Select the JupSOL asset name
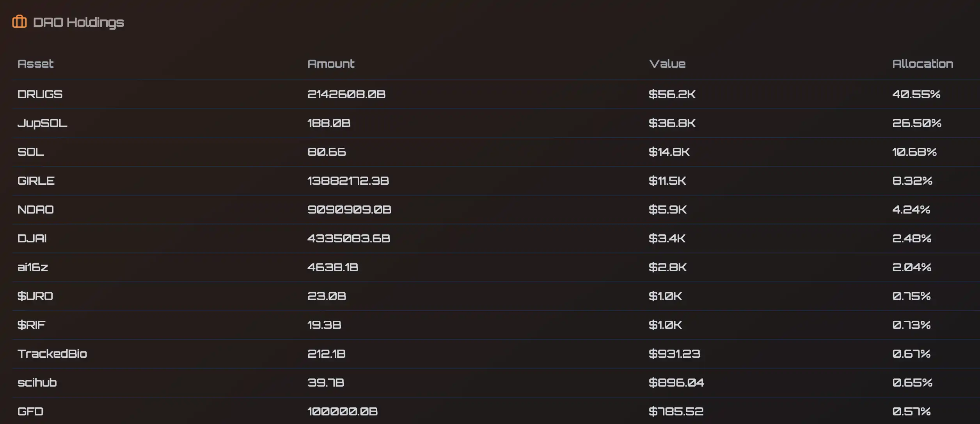This screenshot has height=424, width=980. 42,123
